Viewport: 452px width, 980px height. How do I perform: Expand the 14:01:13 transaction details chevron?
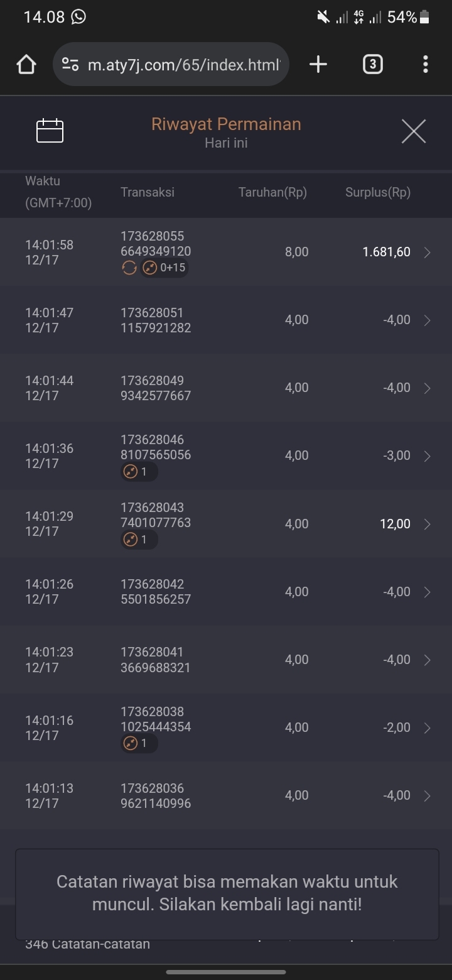point(428,796)
